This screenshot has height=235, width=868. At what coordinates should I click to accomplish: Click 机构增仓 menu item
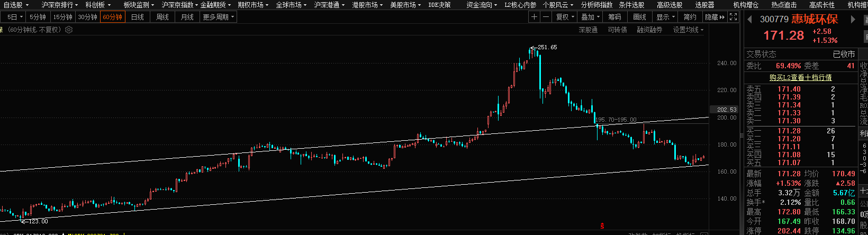pyautogui.click(x=746, y=5)
